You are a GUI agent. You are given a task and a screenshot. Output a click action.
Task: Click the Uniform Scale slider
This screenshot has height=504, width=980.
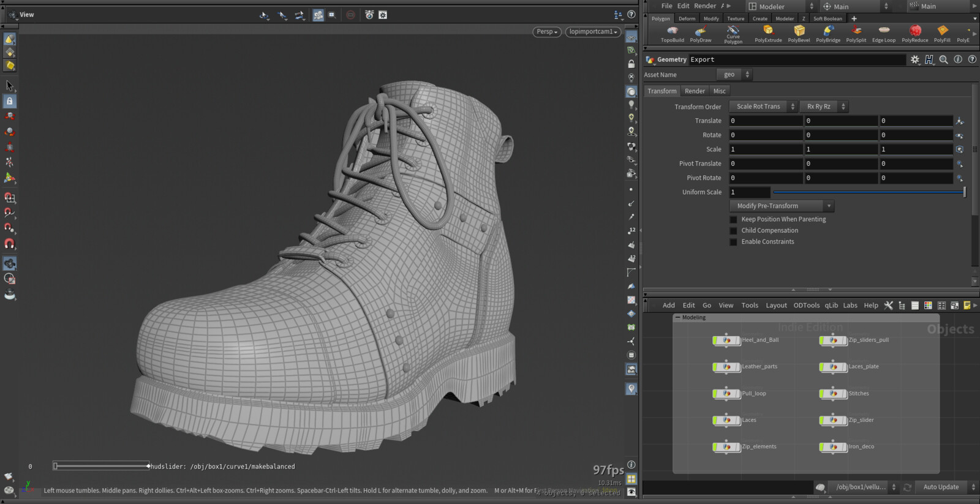869,192
